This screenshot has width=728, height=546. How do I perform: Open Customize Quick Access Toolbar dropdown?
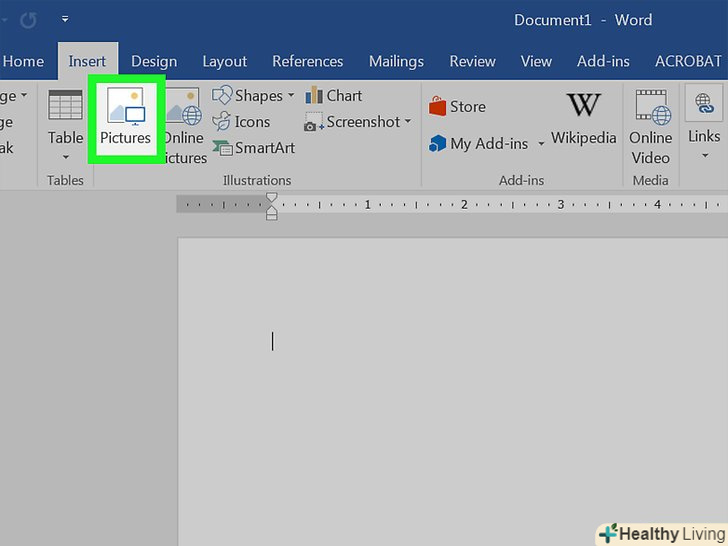(x=65, y=19)
